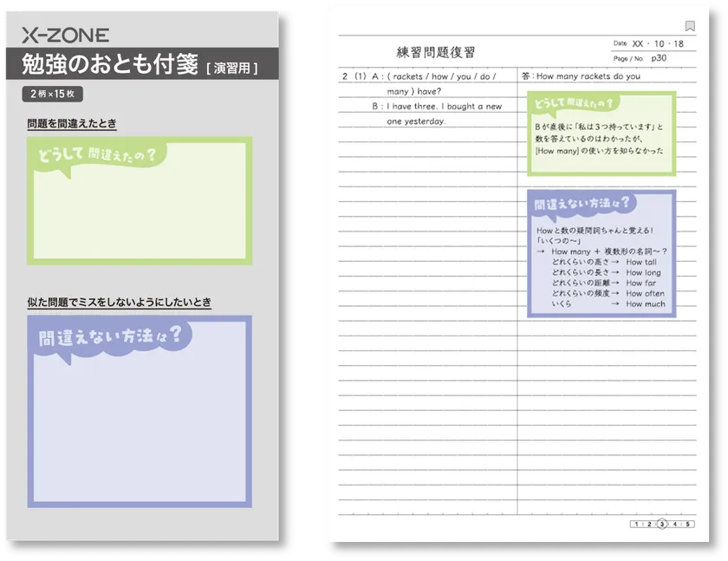Image resolution: width=728 pixels, height=561 pixels.
Task: Click the 勉強のおとも付箋 title banner
Action: (x=111, y=65)
